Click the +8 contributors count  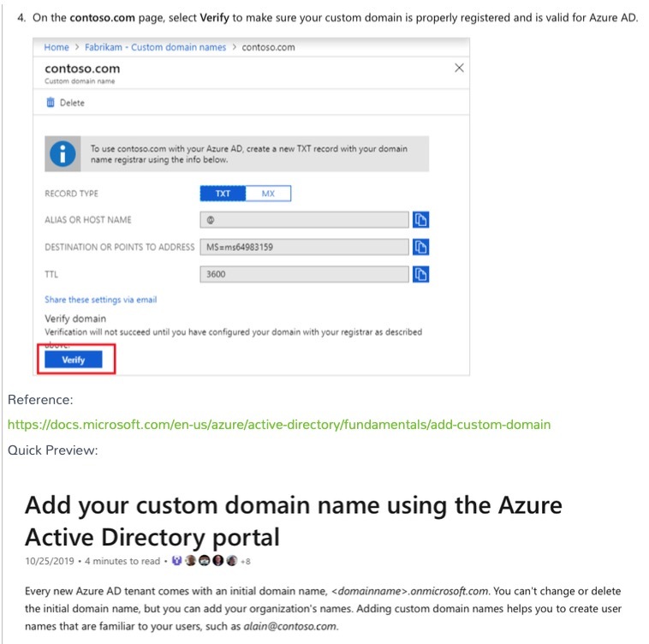[246, 562]
